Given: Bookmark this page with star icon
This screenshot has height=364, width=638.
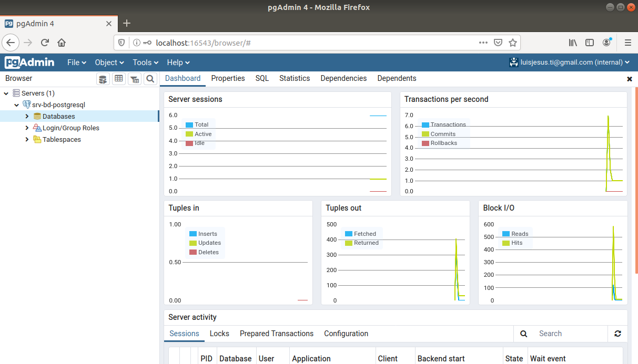Looking at the screenshot, I should pos(513,43).
